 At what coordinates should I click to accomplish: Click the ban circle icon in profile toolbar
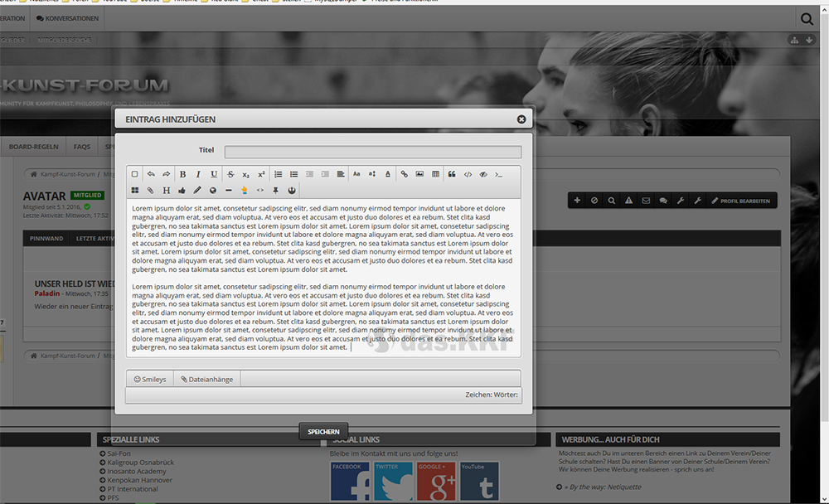pyautogui.click(x=594, y=201)
